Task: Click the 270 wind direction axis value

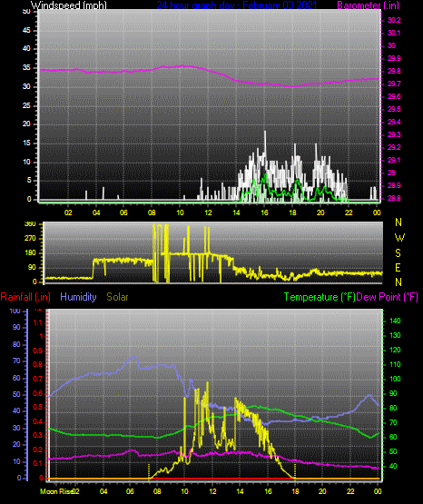Action: tap(31, 239)
